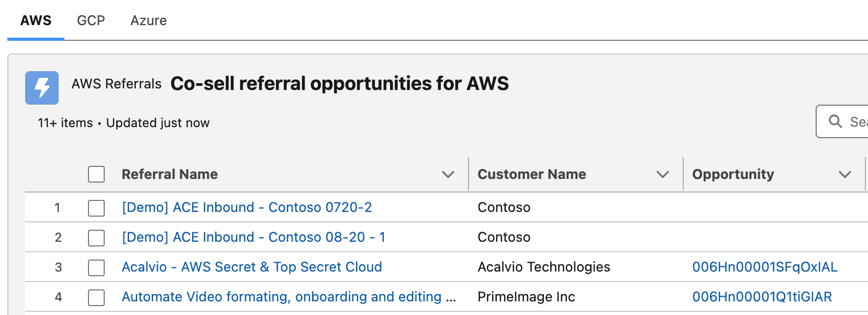Follow opportunity link 006Hn00001SFqOxIAL
868x315 pixels.
click(x=764, y=267)
